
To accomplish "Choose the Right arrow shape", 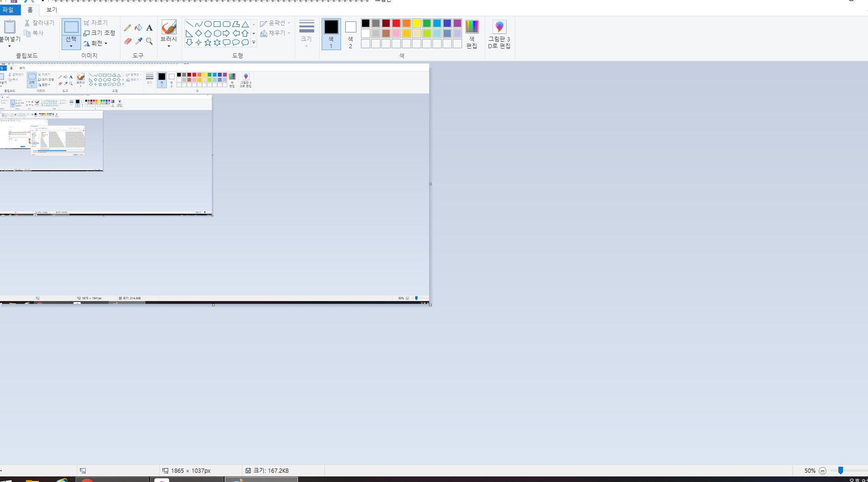I will click(x=226, y=33).
